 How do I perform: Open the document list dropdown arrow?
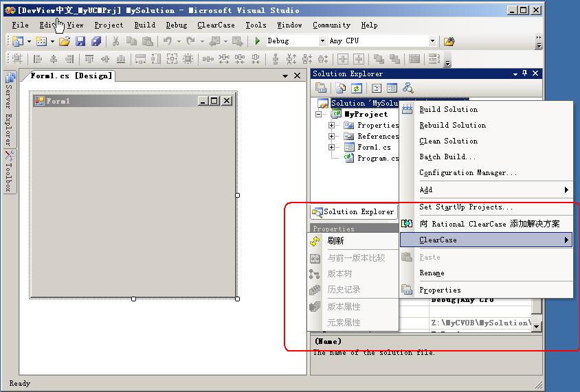tap(285, 76)
